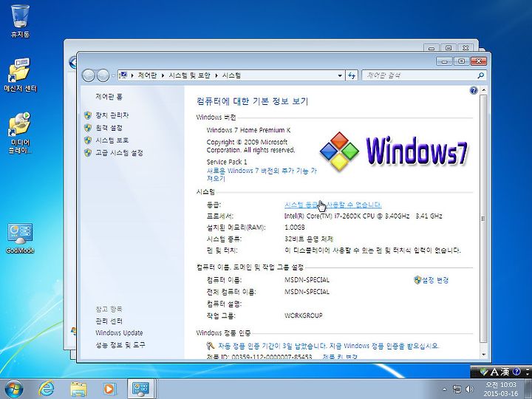Screen dimensions: 532x399
Task: Click the control panel icon in address bar
Action: pyautogui.click(x=123, y=75)
